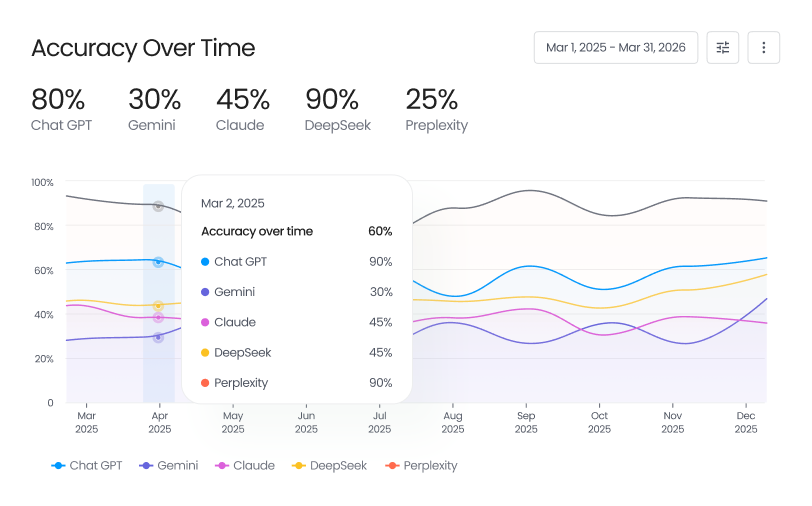
Task: Click the 30% Gemini summary stat
Action: pos(154,110)
